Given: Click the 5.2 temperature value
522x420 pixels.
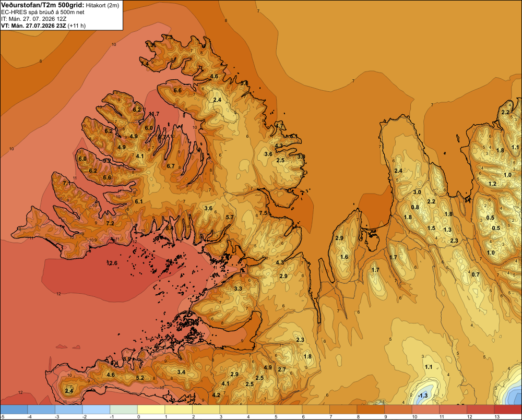Looking at the screenshot, I should tap(140, 378).
